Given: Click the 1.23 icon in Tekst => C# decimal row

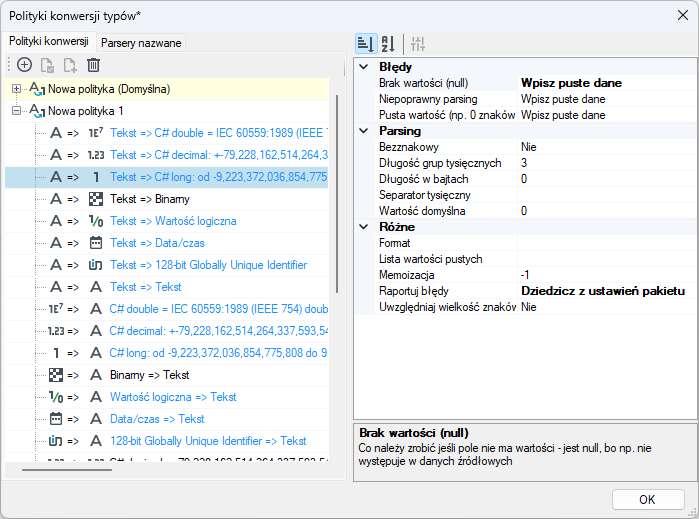Looking at the screenshot, I should coord(96,155).
